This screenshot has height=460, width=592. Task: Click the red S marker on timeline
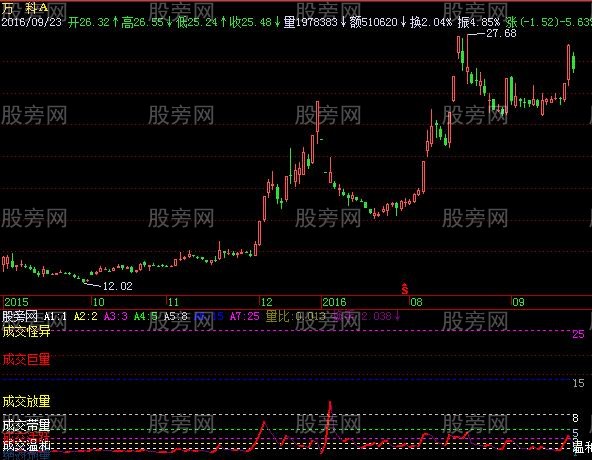405,289
